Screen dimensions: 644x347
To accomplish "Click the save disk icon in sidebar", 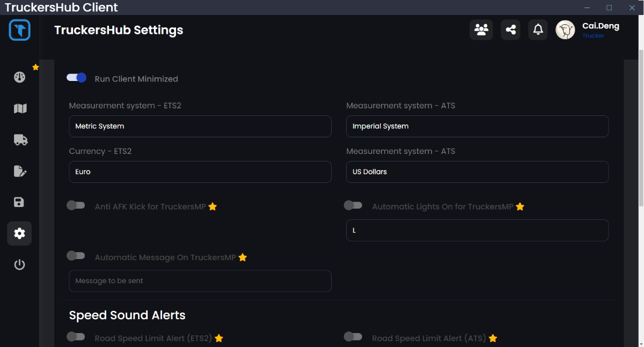I will [x=19, y=202].
